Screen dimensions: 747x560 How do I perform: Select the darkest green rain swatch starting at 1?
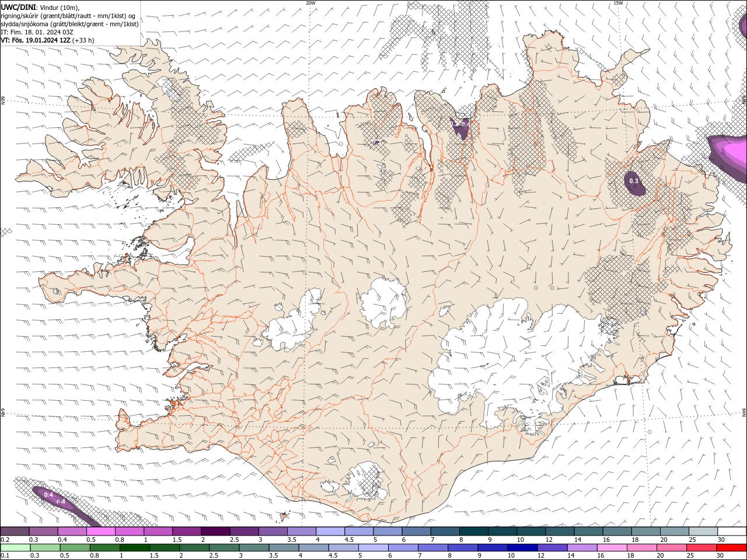click(135, 548)
